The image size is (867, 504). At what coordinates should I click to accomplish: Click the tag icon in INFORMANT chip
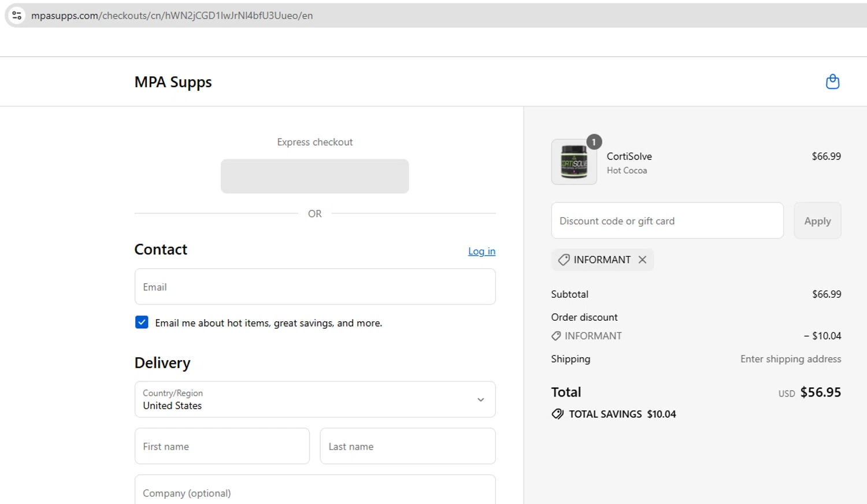pyautogui.click(x=564, y=260)
